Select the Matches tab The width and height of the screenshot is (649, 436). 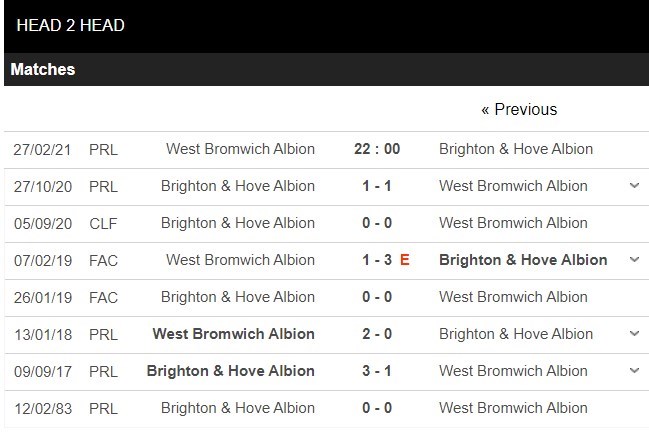[43, 70]
